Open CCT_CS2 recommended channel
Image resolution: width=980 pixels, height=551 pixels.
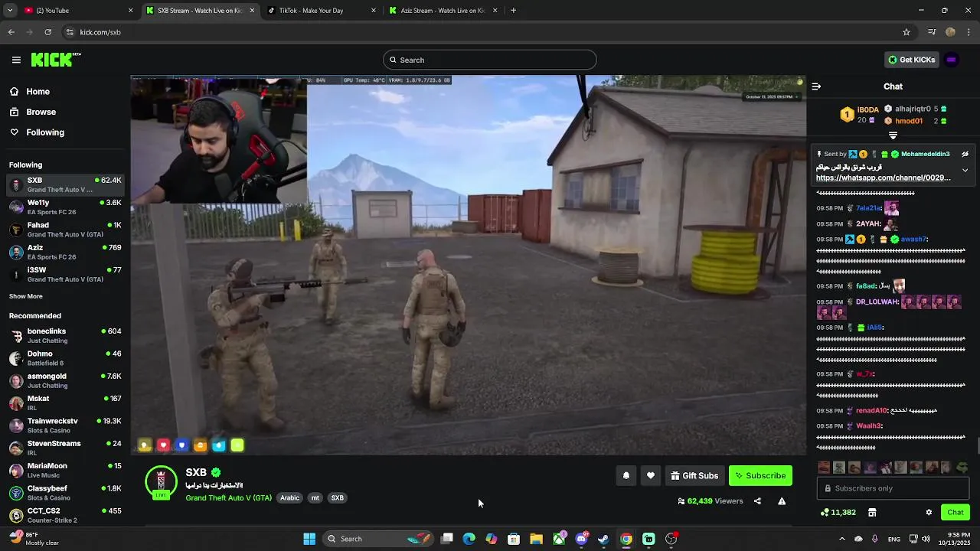tap(65, 515)
